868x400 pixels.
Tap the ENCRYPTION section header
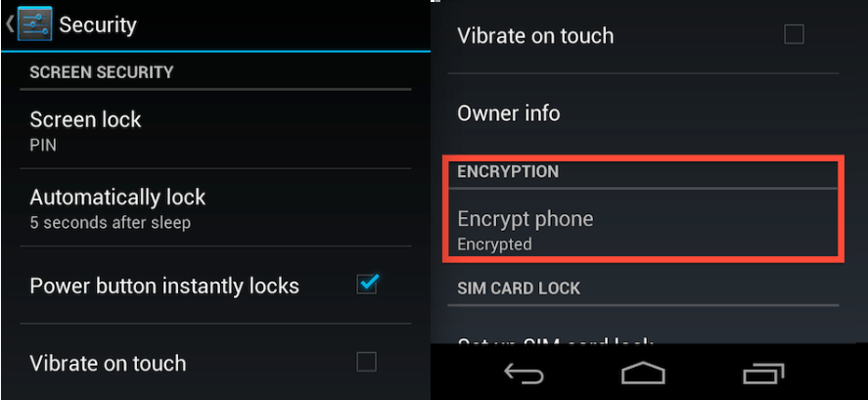pos(508,171)
